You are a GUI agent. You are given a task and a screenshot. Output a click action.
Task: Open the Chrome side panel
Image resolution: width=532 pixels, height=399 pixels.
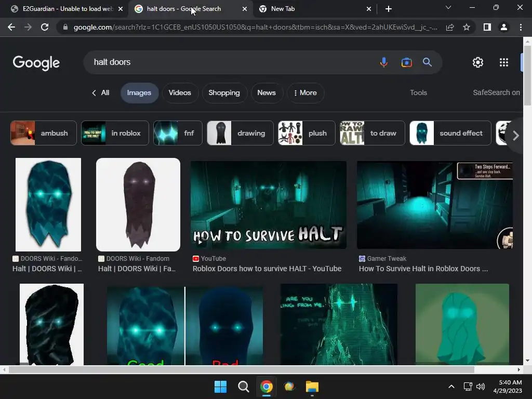click(487, 27)
